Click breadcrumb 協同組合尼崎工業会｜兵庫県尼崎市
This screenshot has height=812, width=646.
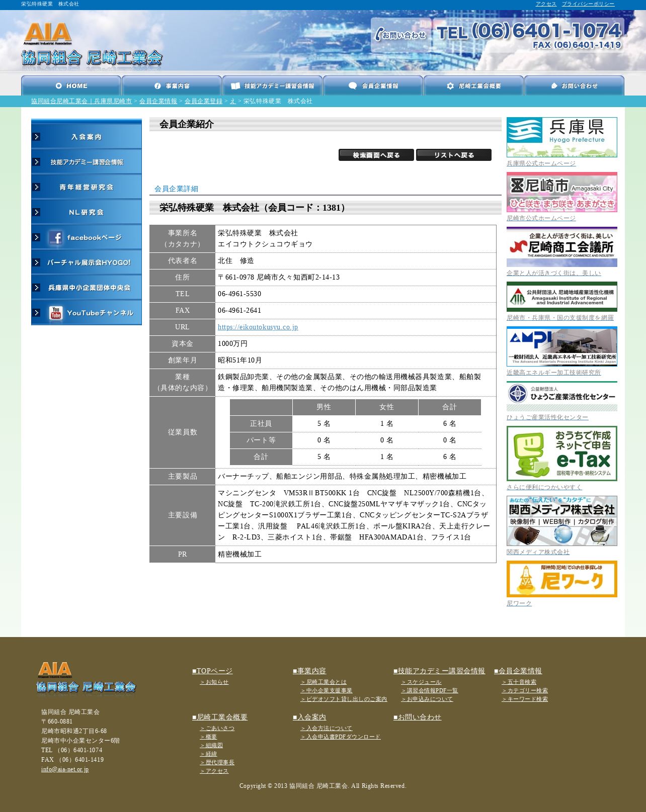pos(82,101)
